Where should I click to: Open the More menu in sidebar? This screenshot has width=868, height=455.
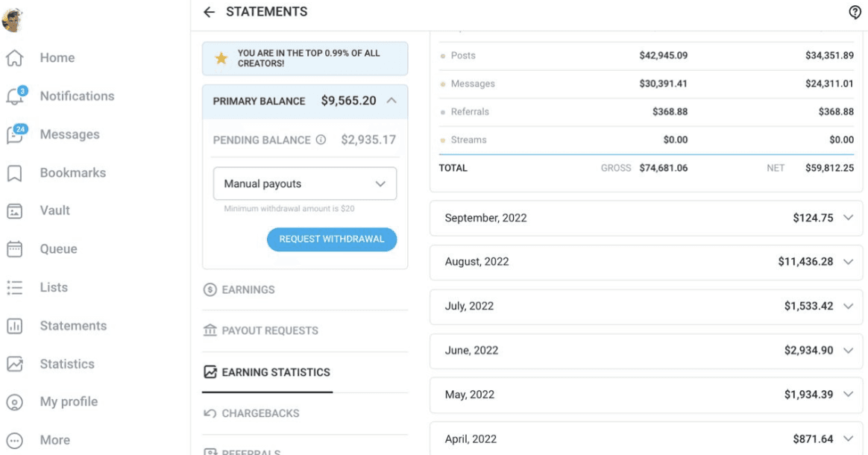15,440
